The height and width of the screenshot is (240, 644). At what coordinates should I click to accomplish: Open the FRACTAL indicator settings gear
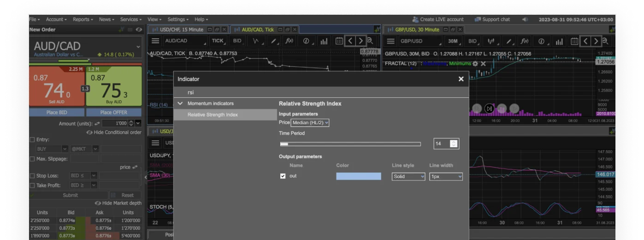point(475,63)
